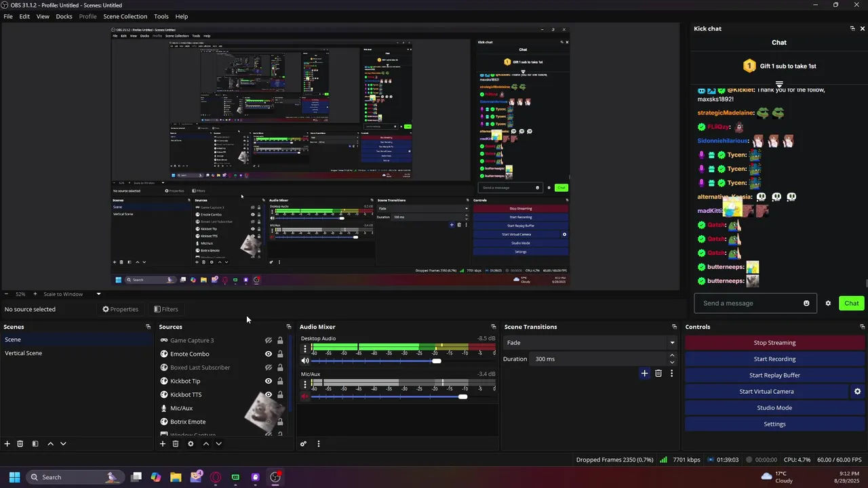The width and height of the screenshot is (868, 488).
Task: Mute Desktop Audio speaker icon
Action: (305, 361)
